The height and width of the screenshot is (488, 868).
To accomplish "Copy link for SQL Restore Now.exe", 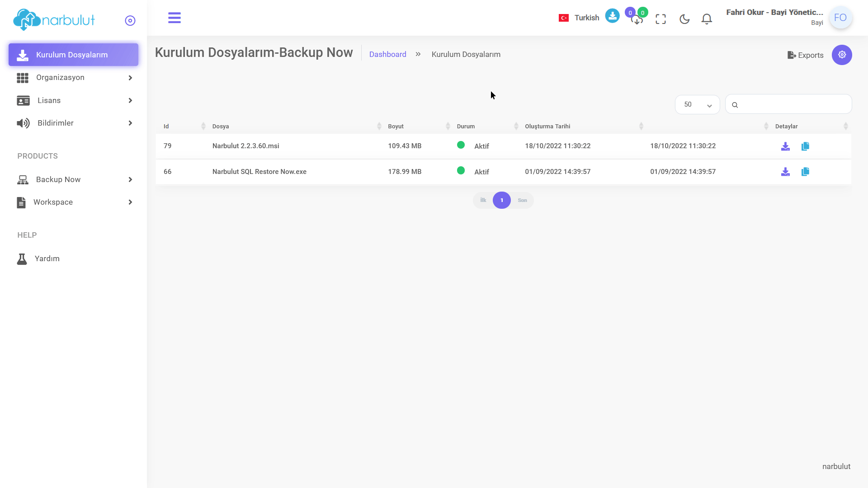I will [x=805, y=172].
